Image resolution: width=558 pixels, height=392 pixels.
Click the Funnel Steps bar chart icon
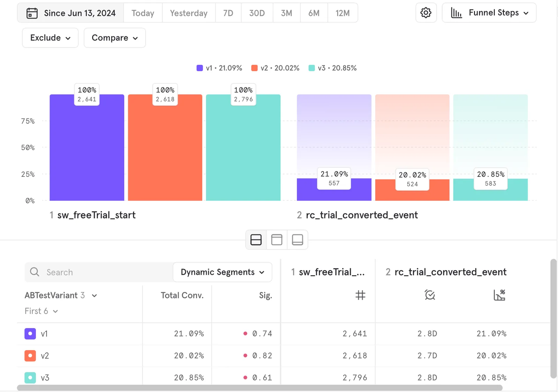coord(456,13)
